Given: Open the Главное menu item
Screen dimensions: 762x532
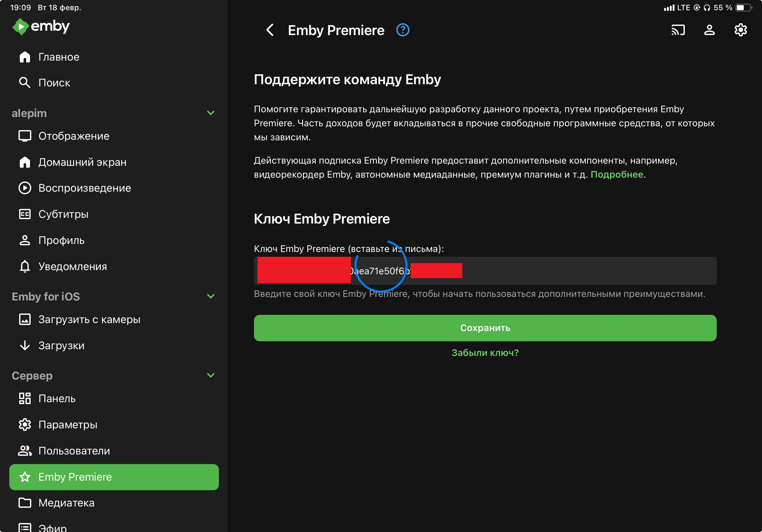Looking at the screenshot, I should tap(58, 57).
